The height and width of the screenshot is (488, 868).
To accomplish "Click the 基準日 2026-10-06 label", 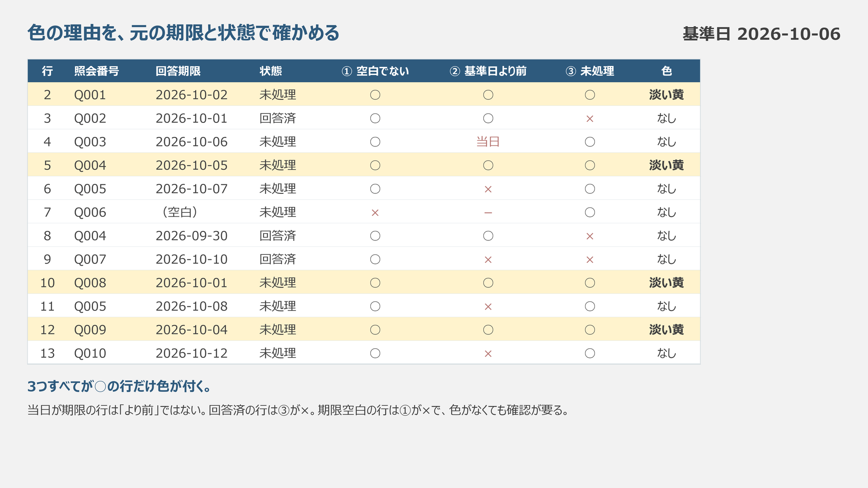I will 761,34.
